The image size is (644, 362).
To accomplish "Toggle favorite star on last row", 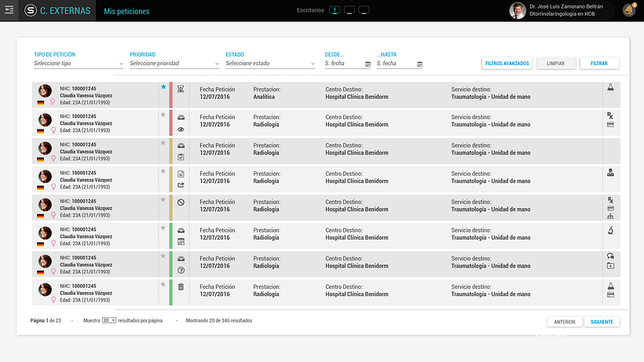I will [x=163, y=284].
